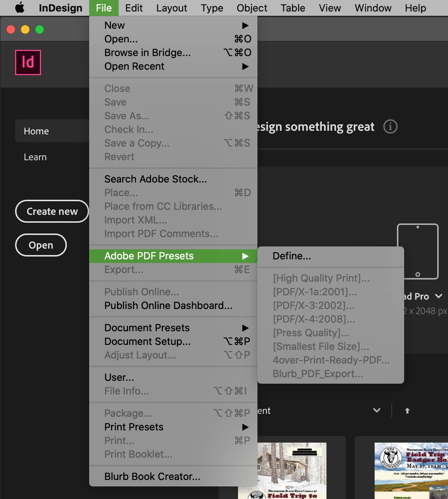Choose Blurb Book Creator...
Image resolution: width=448 pixels, height=499 pixels.
coord(173,476)
